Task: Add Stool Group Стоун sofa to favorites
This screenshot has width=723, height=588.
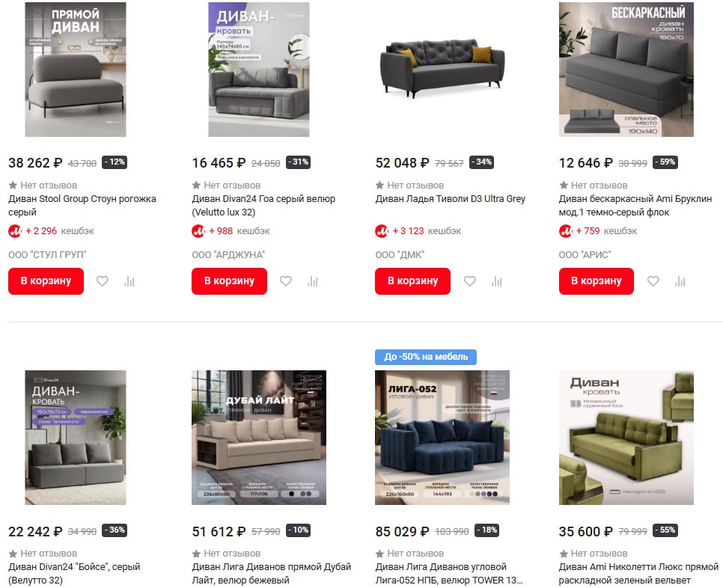Action: pyautogui.click(x=103, y=281)
